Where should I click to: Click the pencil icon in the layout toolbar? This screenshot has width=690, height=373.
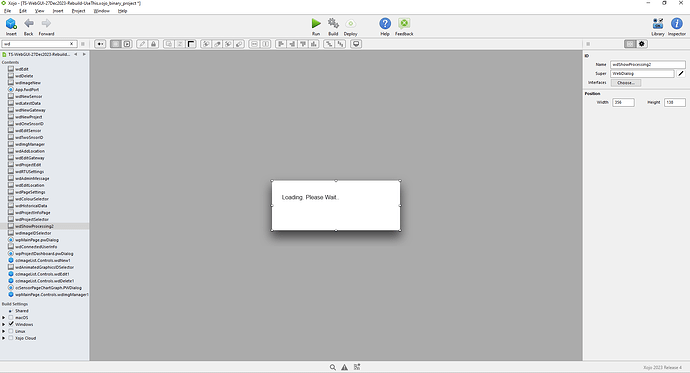[142, 44]
